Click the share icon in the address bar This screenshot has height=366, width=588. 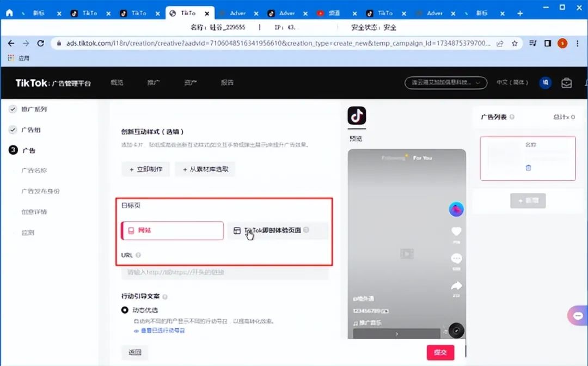click(x=500, y=44)
